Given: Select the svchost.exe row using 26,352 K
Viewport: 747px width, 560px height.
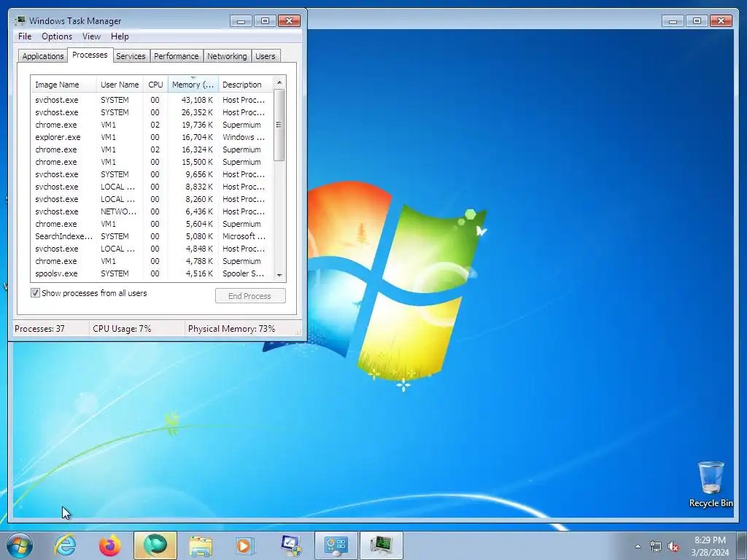Looking at the screenshot, I should click(x=152, y=112).
